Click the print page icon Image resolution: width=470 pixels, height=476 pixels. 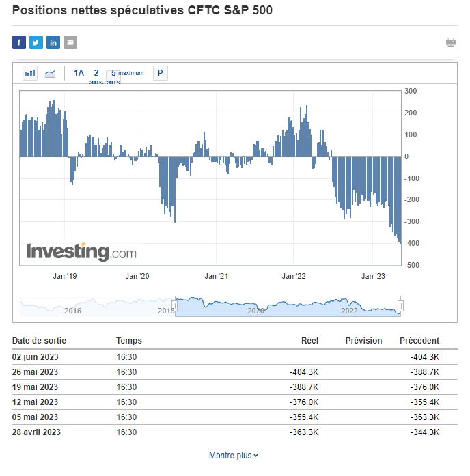tap(451, 42)
